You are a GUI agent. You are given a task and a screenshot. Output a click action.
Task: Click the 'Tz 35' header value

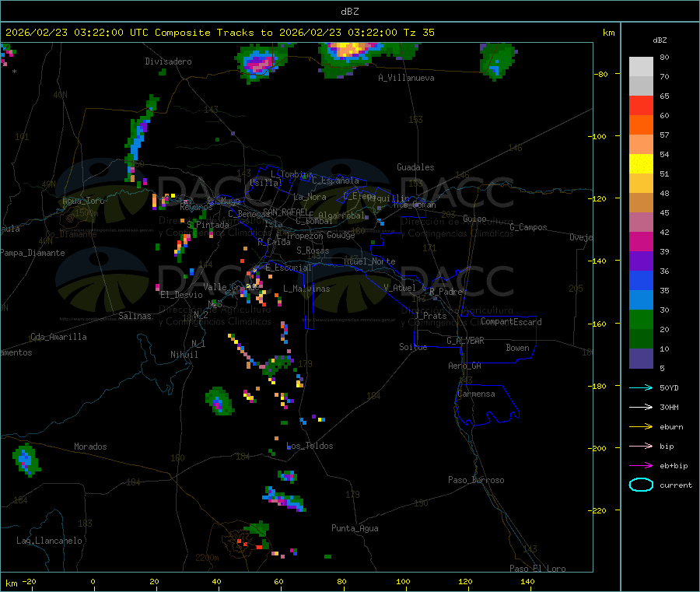(x=418, y=33)
